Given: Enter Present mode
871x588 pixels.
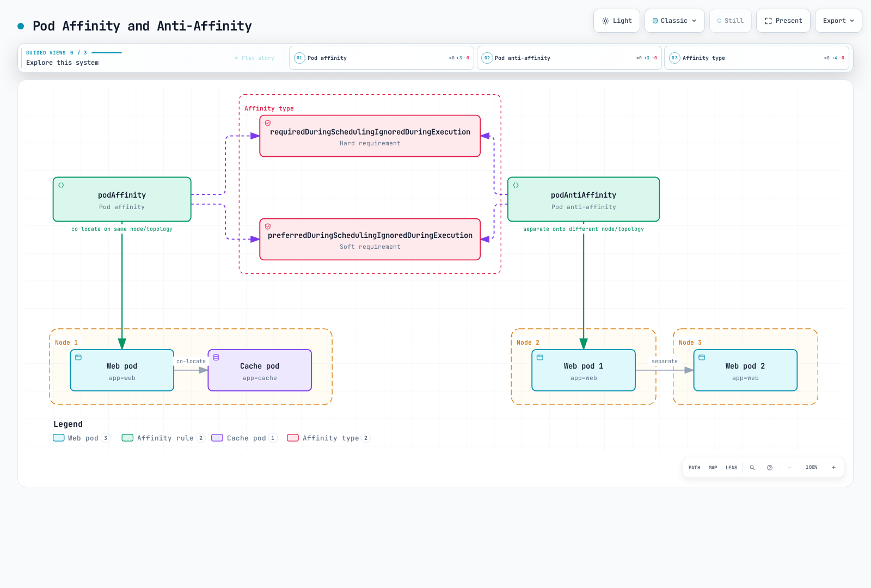Looking at the screenshot, I should [x=783, y=21].
